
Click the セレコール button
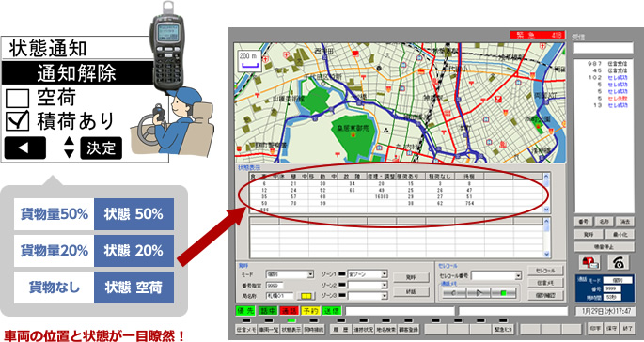coord(545,271)
